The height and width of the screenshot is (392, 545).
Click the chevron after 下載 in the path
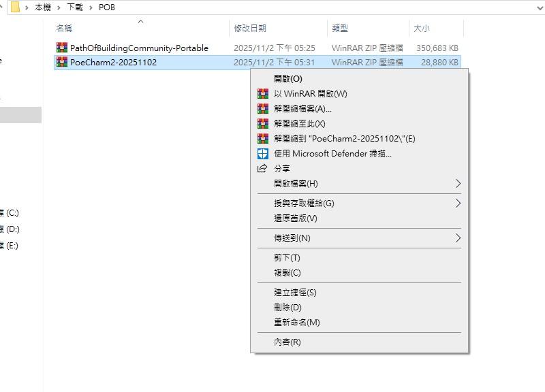point(91,7)
